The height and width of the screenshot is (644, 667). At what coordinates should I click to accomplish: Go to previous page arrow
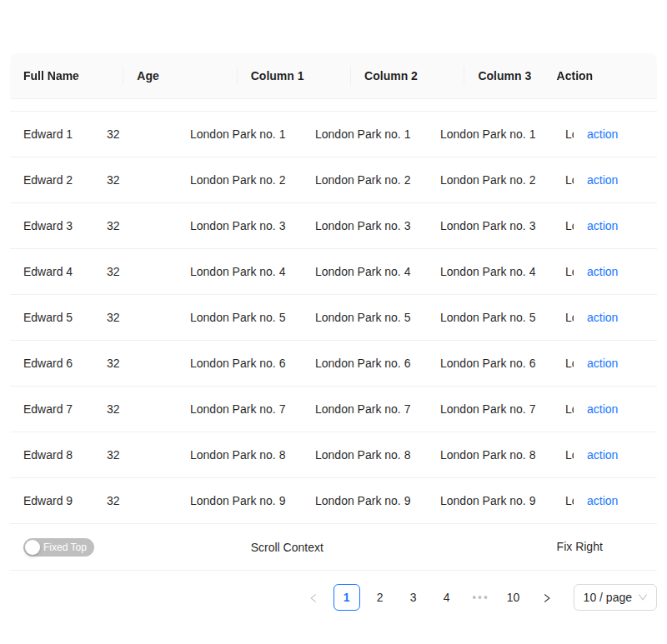pos(313,597)
